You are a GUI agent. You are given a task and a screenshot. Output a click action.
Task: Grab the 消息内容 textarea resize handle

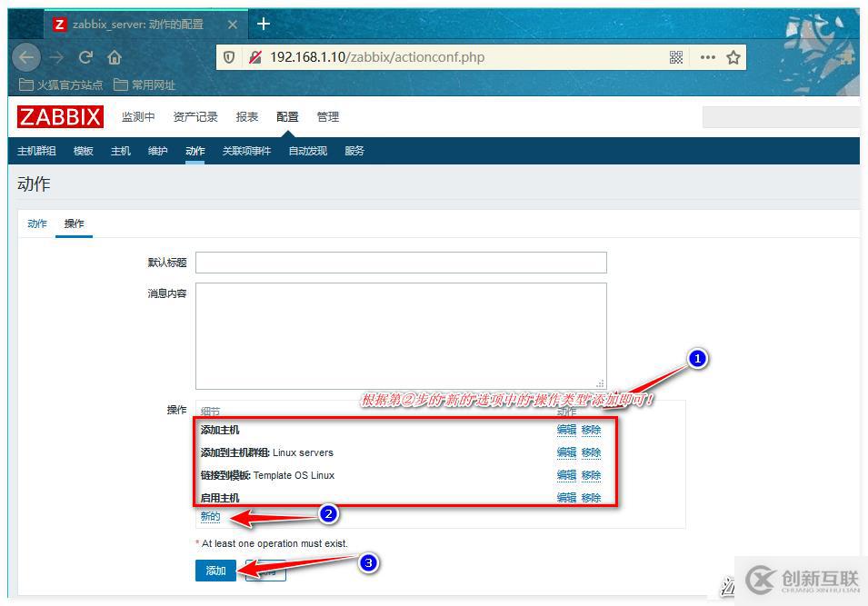[601, 383]
